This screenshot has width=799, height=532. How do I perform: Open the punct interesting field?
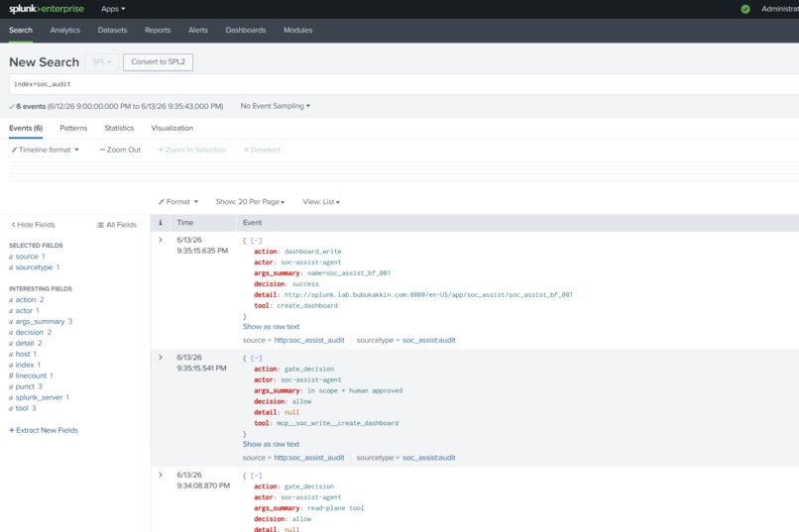click(x=25, y=386)
